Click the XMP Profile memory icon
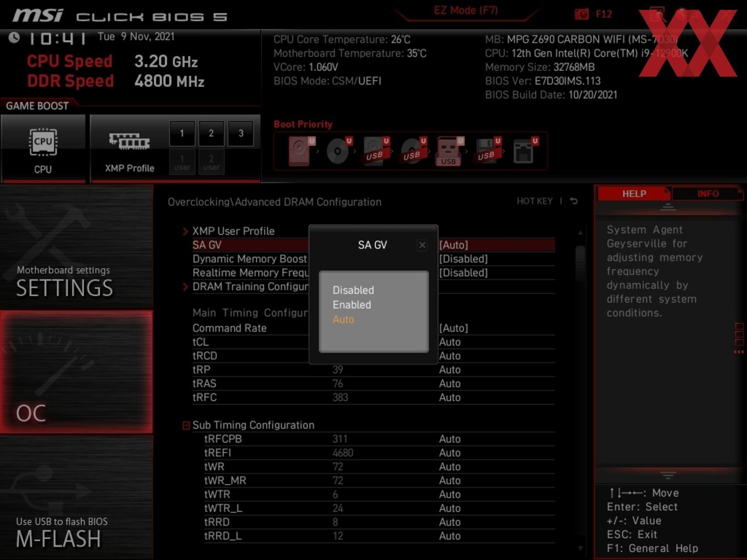This screenshot has height=560, width=747. coord(129,142)
